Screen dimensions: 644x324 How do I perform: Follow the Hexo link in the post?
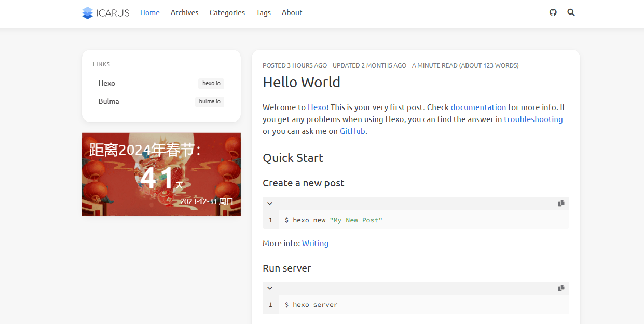pos(317,107)
